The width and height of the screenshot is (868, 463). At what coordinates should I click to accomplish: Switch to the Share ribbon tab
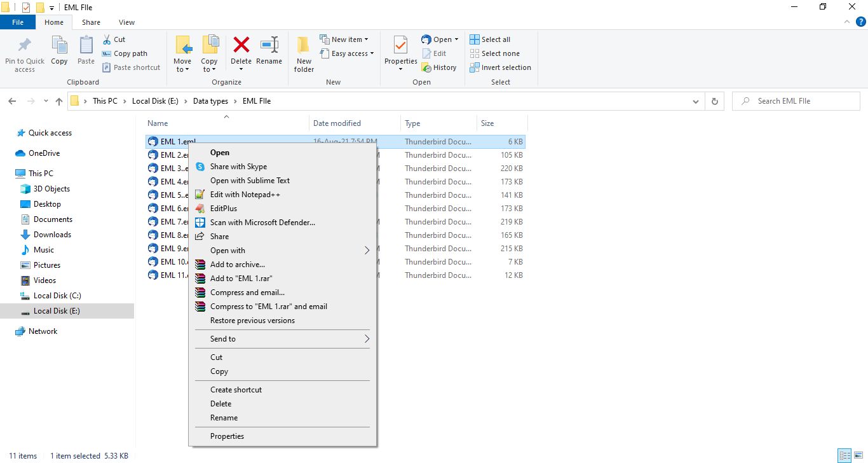pyautogui.click(x=91, y=22)
